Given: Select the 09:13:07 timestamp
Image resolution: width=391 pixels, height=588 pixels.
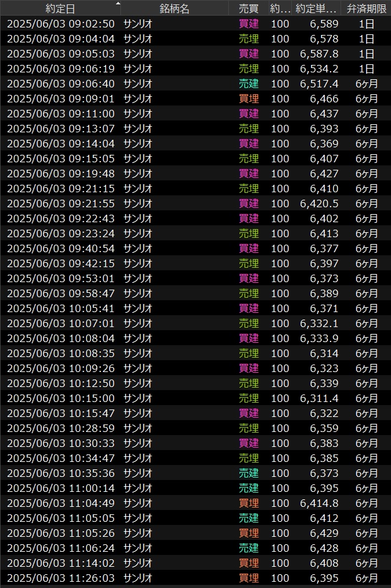Looking at the screenshot, I should point(60,129).
